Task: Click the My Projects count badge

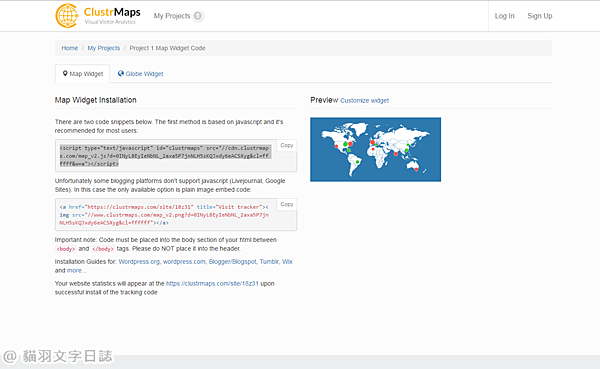Action: (198, 16)
